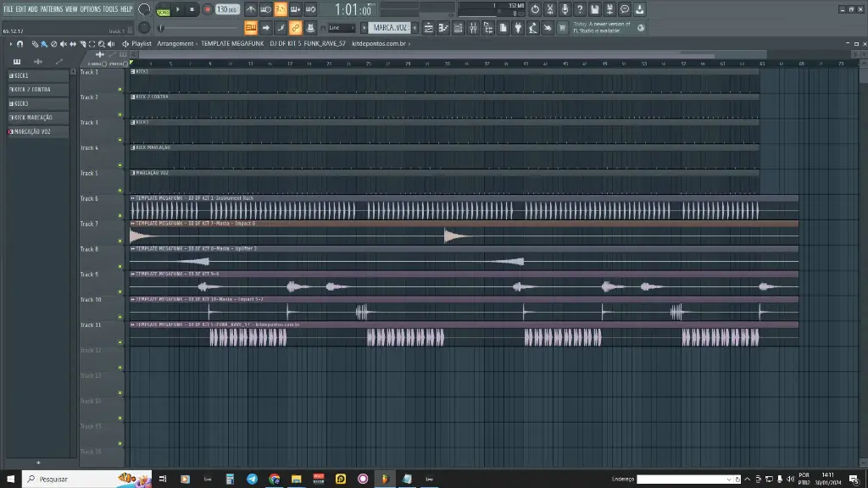Select the Slice tool in Playlist

coord(82,44)
